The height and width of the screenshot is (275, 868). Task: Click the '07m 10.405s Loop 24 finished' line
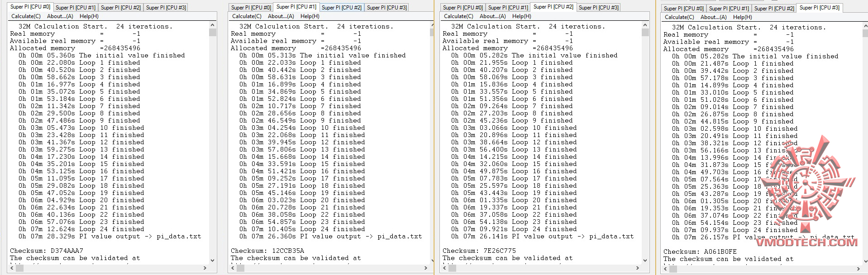(302, 229)
